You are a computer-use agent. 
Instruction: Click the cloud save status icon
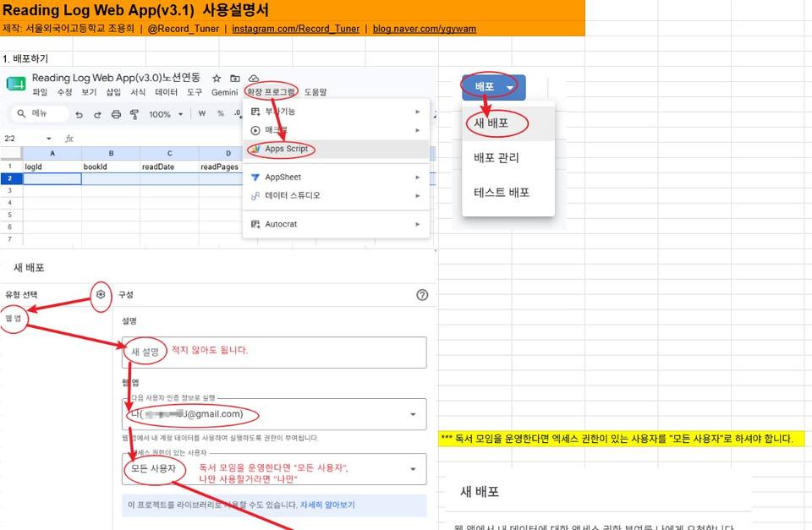(x=253, y=78)
